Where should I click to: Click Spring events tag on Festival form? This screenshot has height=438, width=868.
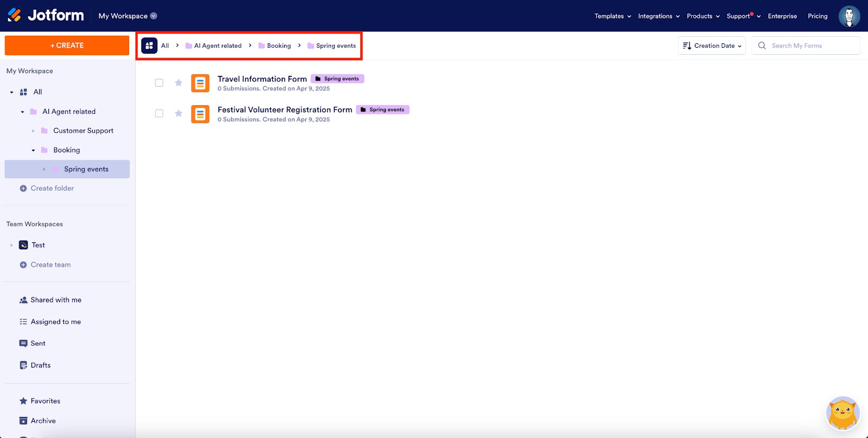pyautogui.click(x=383, y=110)
